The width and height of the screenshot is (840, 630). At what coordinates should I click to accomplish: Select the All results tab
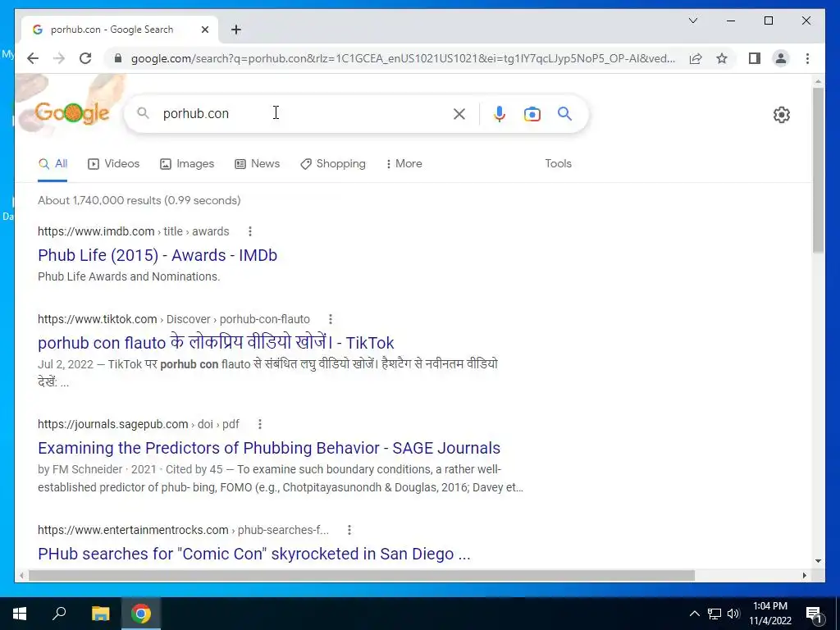[x=53, y=164]
